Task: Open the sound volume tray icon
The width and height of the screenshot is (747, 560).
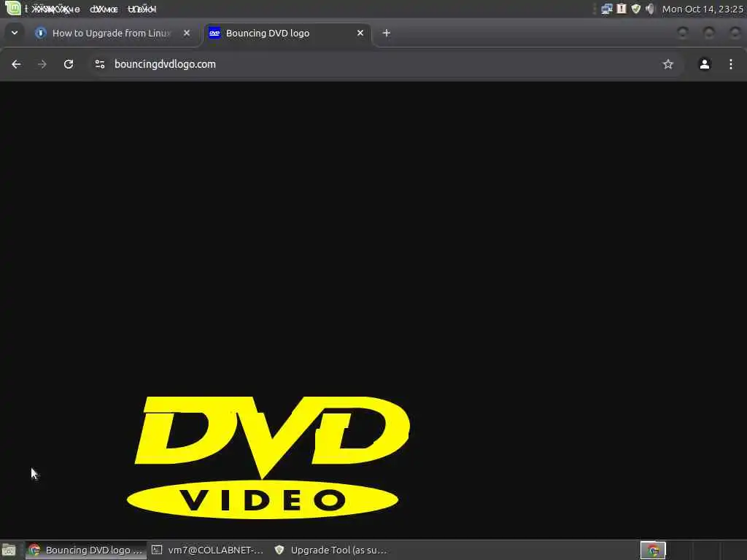Action: pyautogui.click(x=650, y=9)
